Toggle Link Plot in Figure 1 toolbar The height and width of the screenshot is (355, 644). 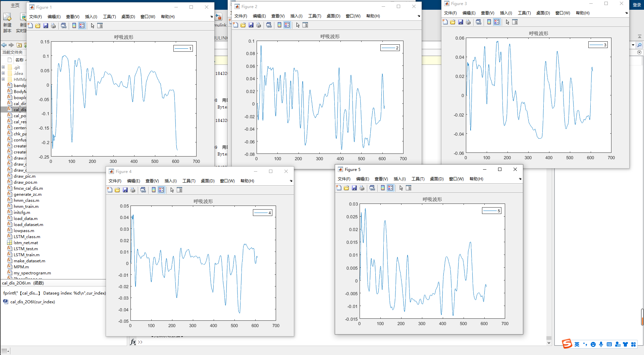[x=63, y=26]
